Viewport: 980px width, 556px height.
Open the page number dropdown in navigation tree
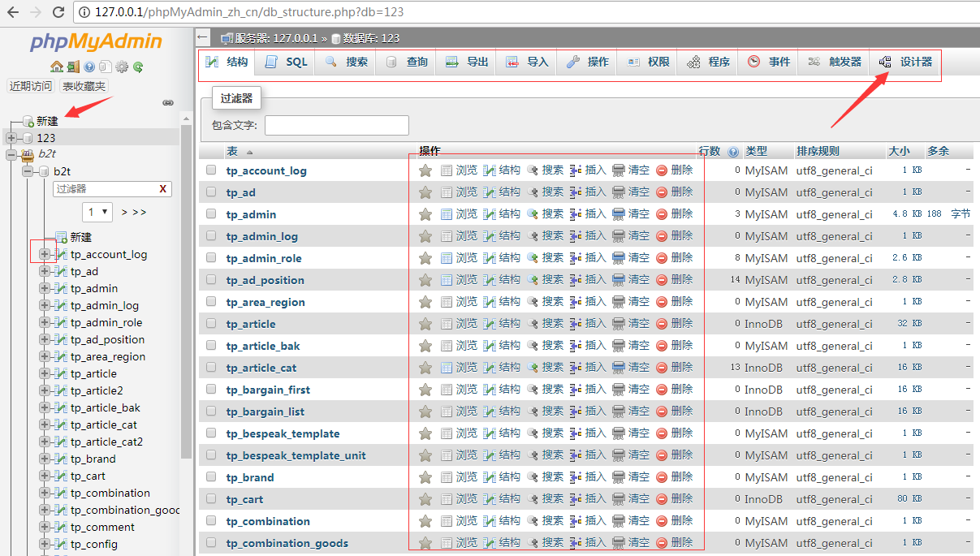coord(97,212)
